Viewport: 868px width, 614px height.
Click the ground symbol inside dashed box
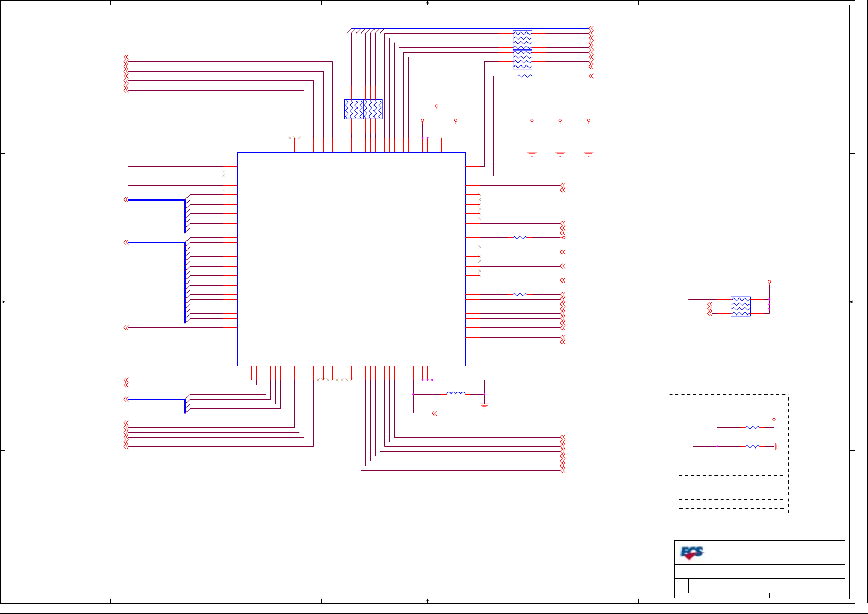[x=776, y=446]
